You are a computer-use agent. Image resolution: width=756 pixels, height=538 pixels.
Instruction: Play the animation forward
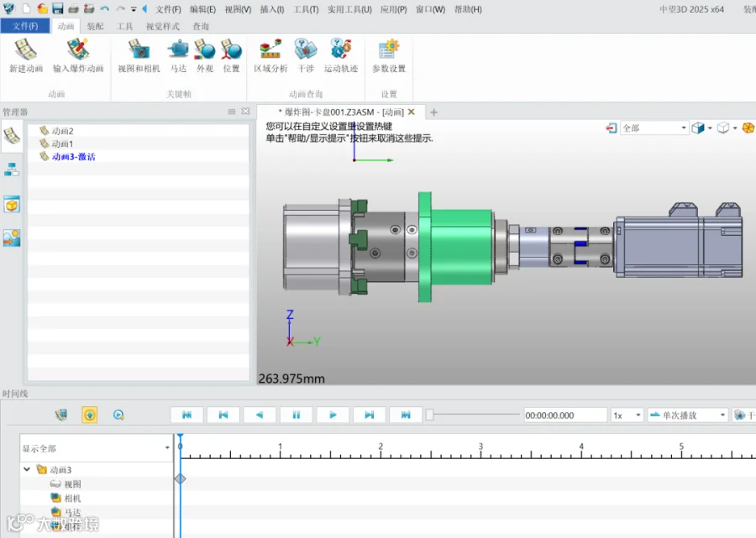pyautogui.click(x=333, y=415)
